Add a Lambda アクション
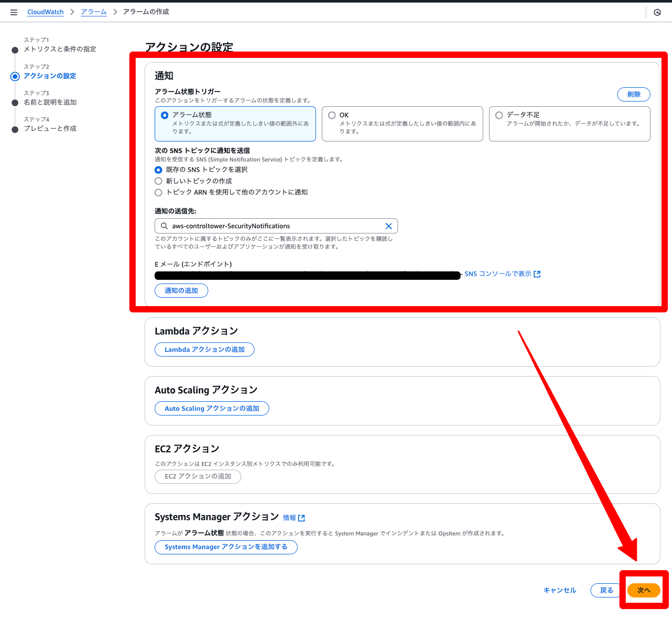The width and height of the screenshot is (672, 628). (x=205, y=349)
